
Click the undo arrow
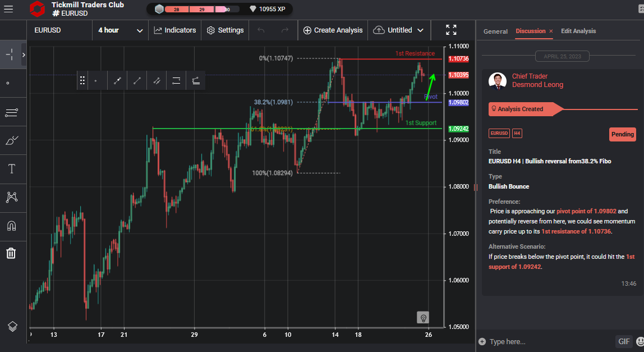(261, 30)
